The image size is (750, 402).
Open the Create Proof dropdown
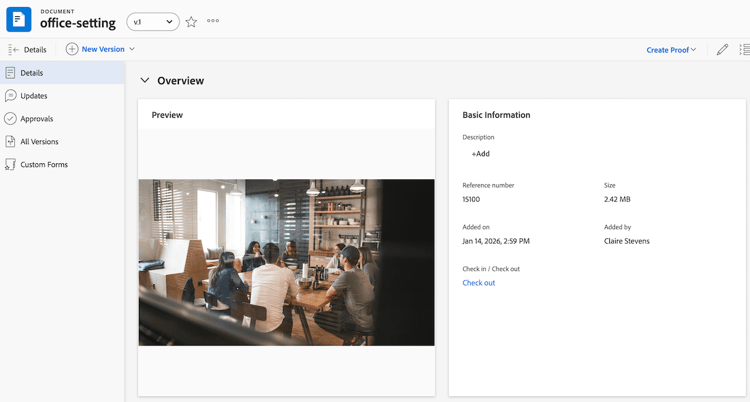671,50
